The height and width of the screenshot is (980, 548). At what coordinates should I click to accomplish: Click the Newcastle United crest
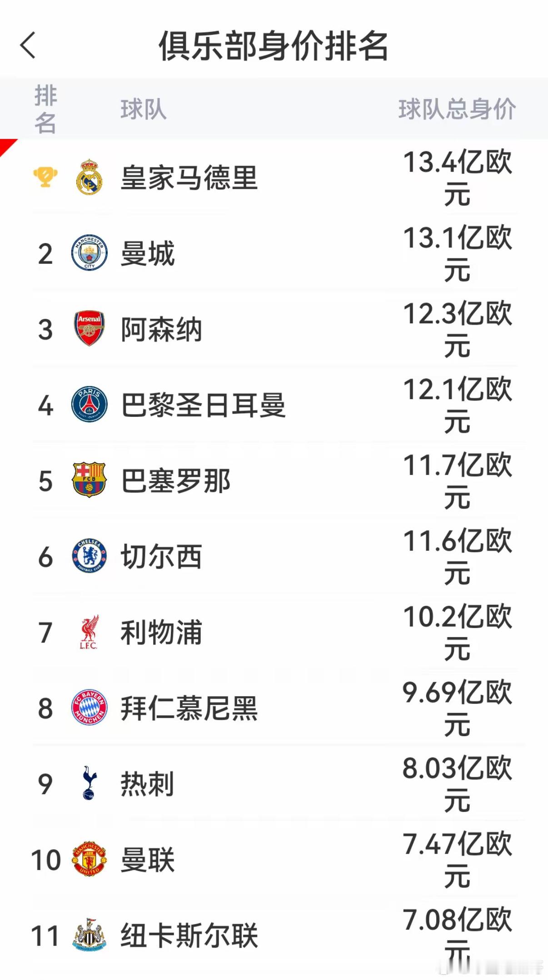pyautogui.click(x=90, y=935)
